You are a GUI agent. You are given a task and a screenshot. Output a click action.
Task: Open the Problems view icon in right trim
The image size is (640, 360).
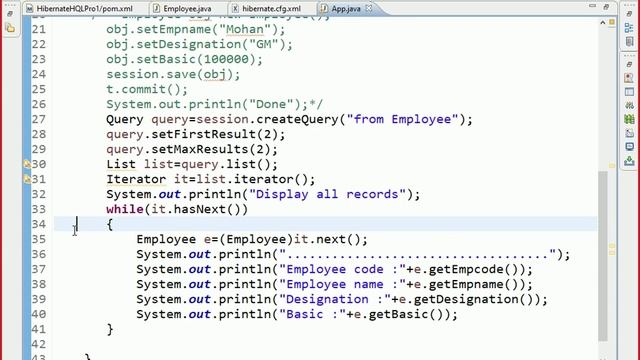629,78
